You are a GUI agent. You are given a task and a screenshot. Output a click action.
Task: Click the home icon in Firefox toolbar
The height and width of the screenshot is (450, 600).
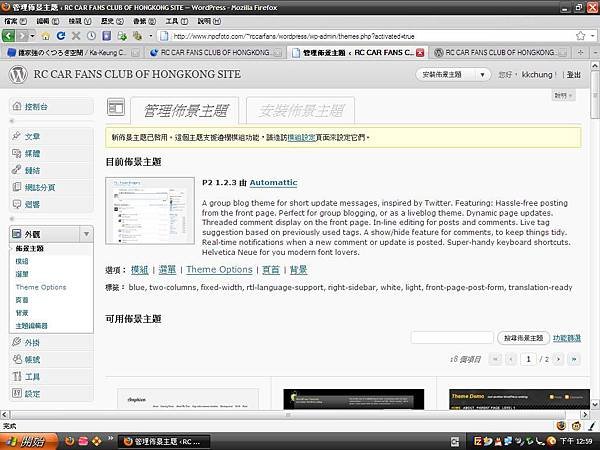46,36
